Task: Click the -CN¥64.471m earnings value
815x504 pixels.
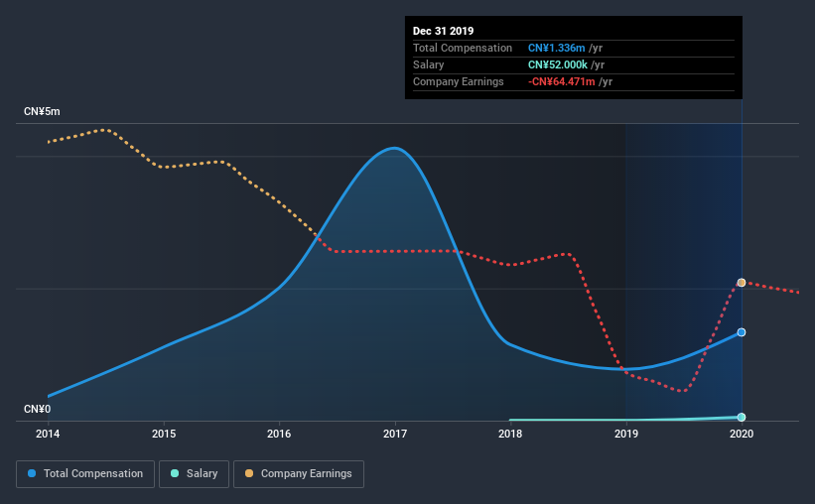Action: coord(561,81)
